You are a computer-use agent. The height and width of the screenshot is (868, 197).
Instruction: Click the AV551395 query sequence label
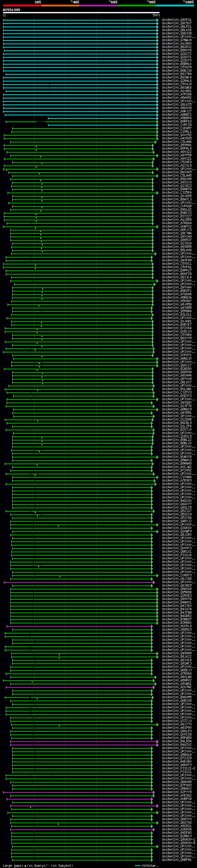[x=11, y=10]
